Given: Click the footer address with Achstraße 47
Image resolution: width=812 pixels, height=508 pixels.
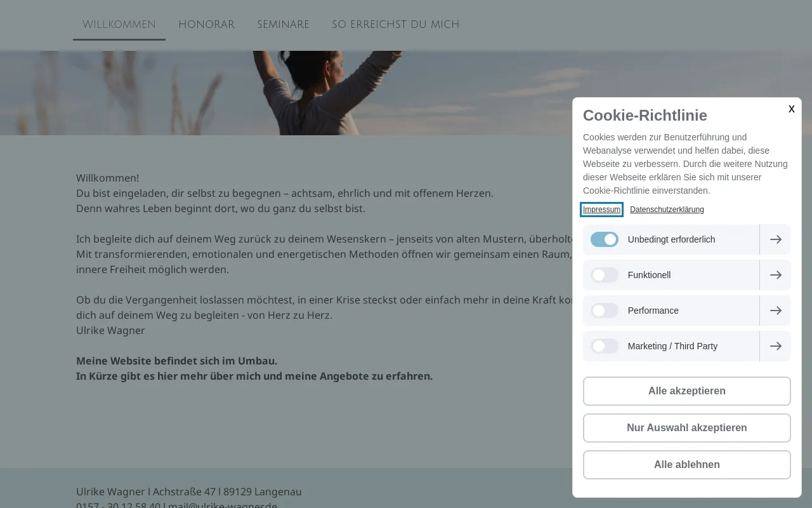Looking at the screenshot, I should coord(189,491).
